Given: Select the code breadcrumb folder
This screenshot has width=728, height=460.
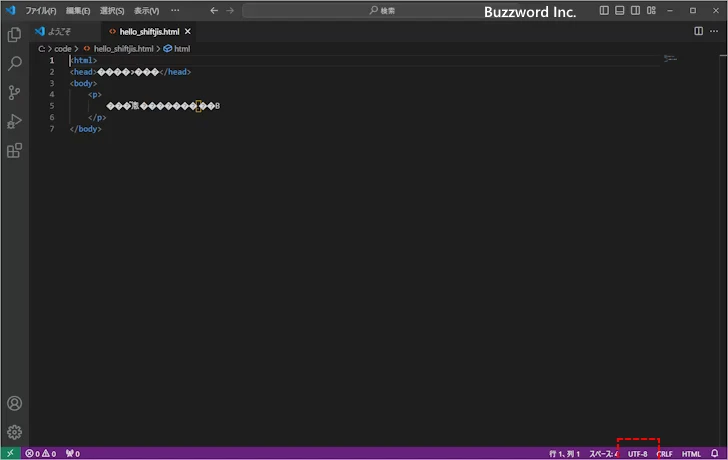Looking at the screenshot, I should tap(63, 49).
